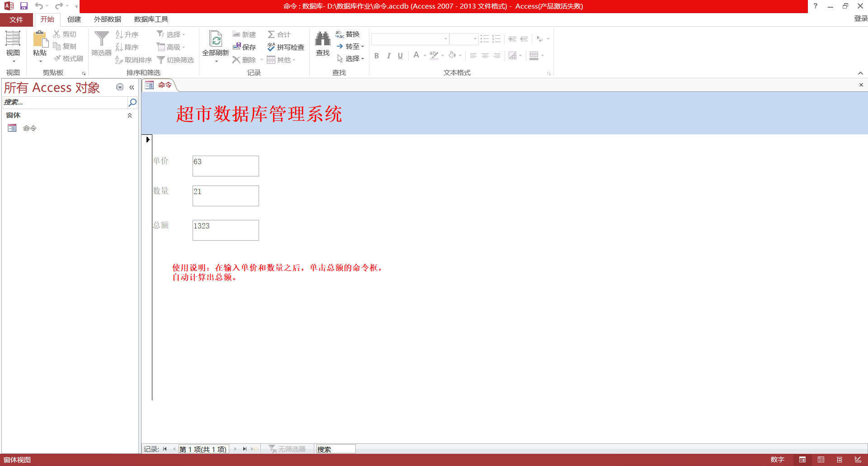Click the Save icon in quick access toolbar
Screen dimensions: 868x466
click(24, 6)
